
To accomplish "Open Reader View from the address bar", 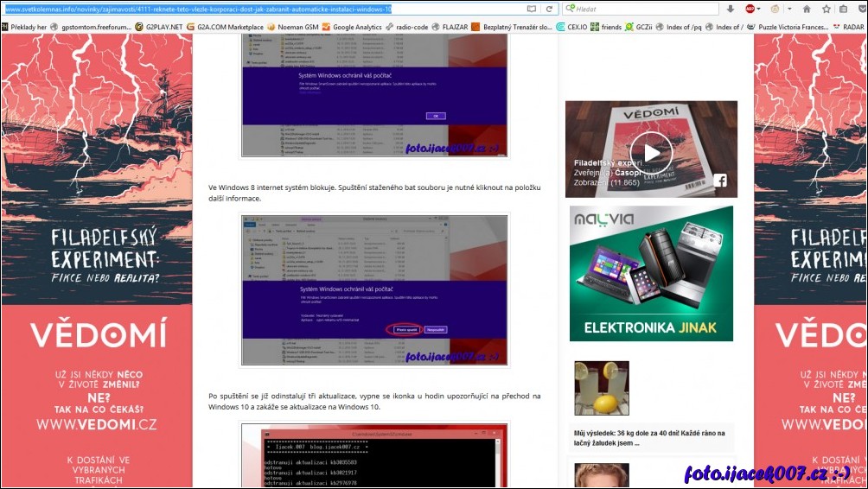I will (x=531, y=9).
